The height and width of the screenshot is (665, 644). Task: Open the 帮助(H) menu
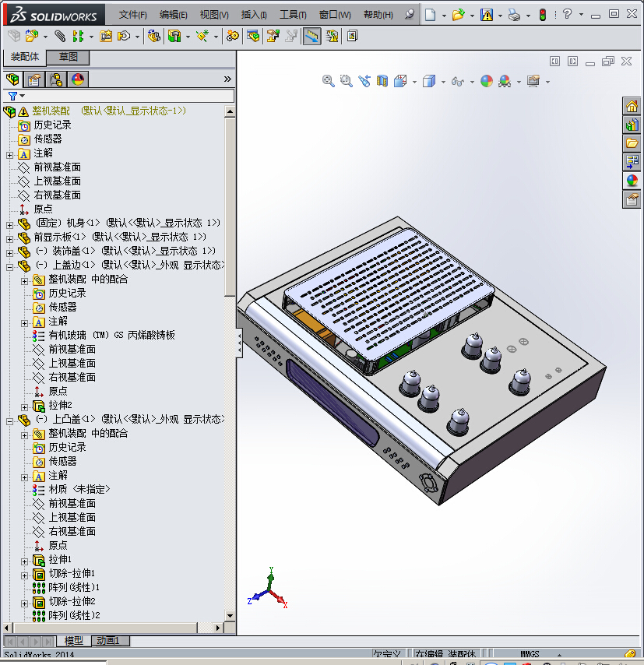pos(378,15)
